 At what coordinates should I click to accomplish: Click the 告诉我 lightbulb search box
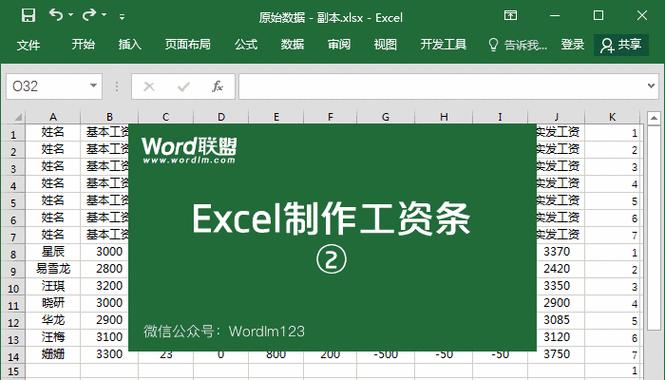(x=517, y=45)
